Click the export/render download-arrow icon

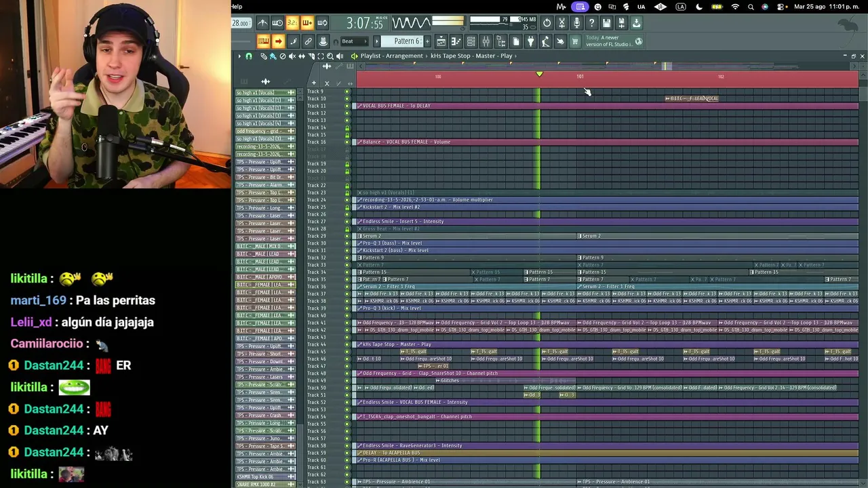pyautogui.click(x=636, y=23)
